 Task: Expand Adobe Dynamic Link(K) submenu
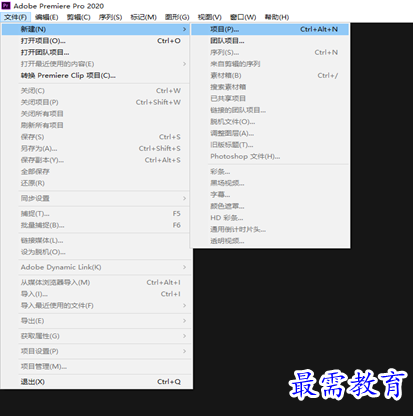(96, 267)
